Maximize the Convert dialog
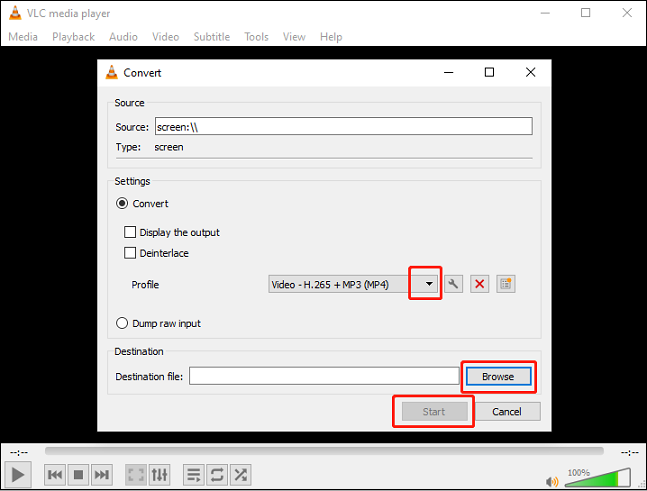 point(489,72)
